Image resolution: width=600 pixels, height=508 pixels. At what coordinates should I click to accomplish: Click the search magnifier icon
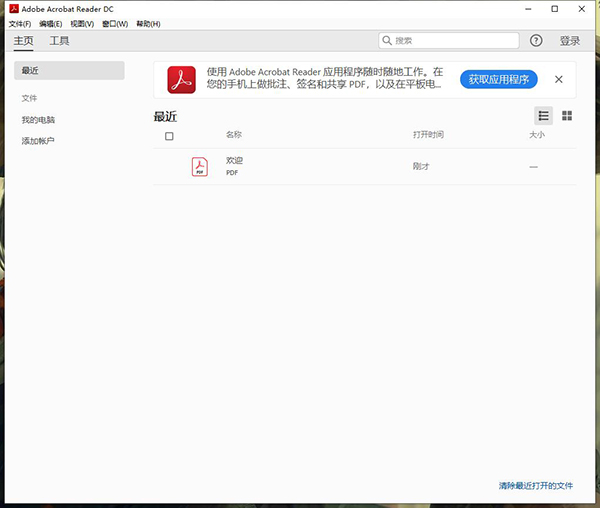388,41
